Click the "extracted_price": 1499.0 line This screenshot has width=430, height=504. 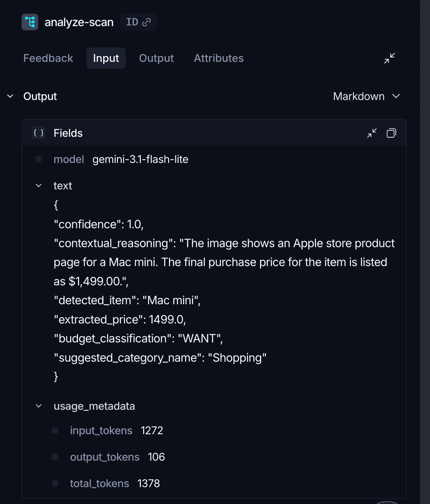coord(120,319)
